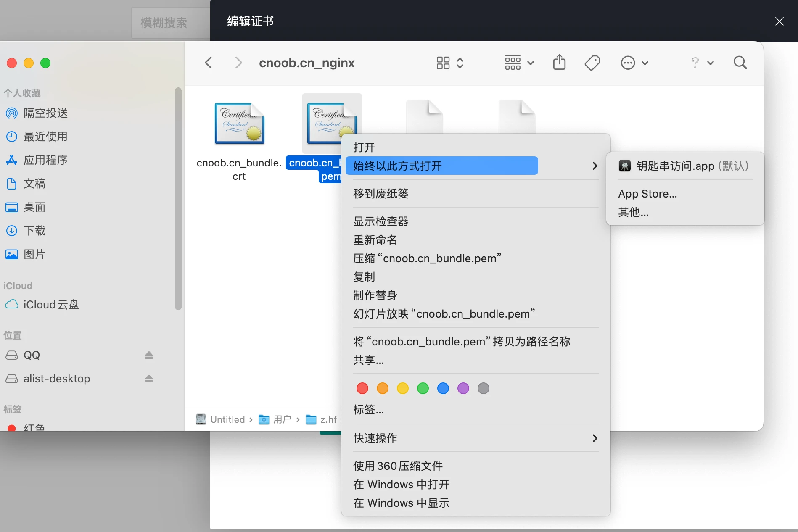Click 其他... in the open-with submenu
Image resolution: width=798 pixels, height=532 pixels.
(633, 212)
